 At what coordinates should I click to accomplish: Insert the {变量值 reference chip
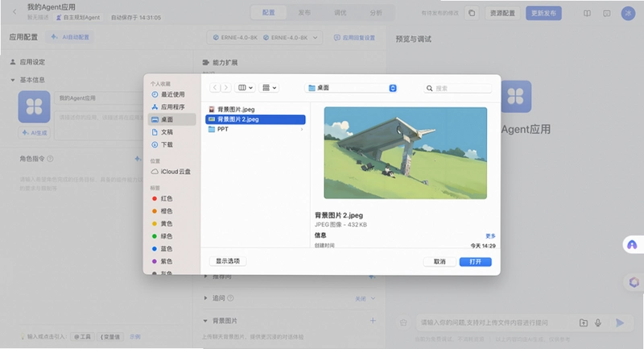[x=110, y=337]
